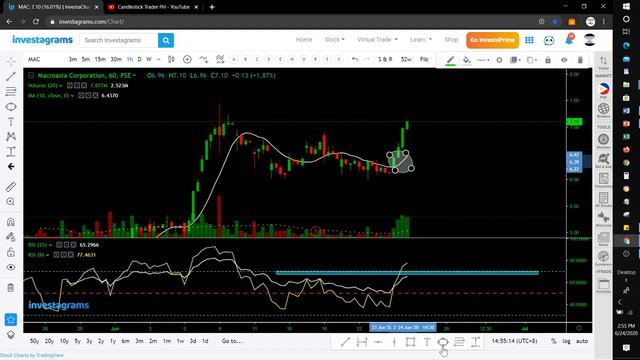Open line thickness dropdown in floating toolbar

[483, 60]
